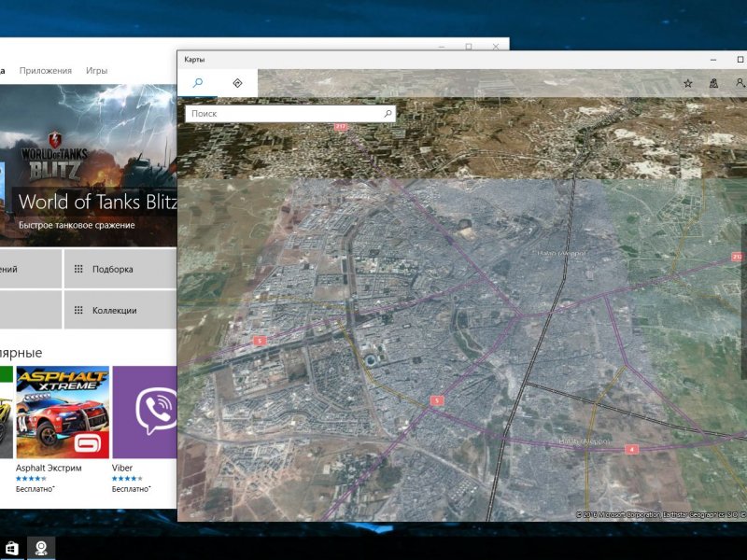Maximize the Store window
Image resolution: width=747 pixels, height=560 pixels.
(469, 46)
